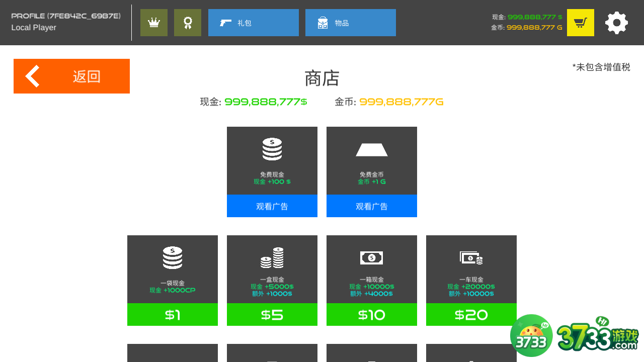Buy the $20 cash pack

click(x=471, y=315)
